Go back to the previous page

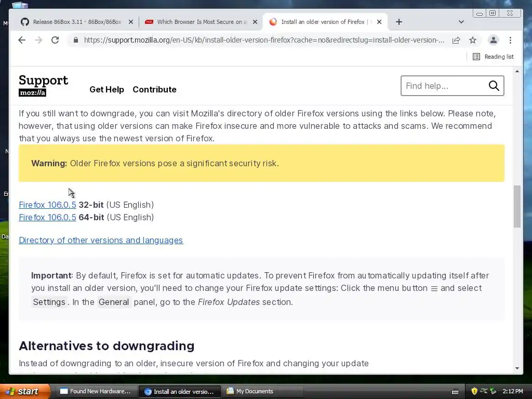22,40
